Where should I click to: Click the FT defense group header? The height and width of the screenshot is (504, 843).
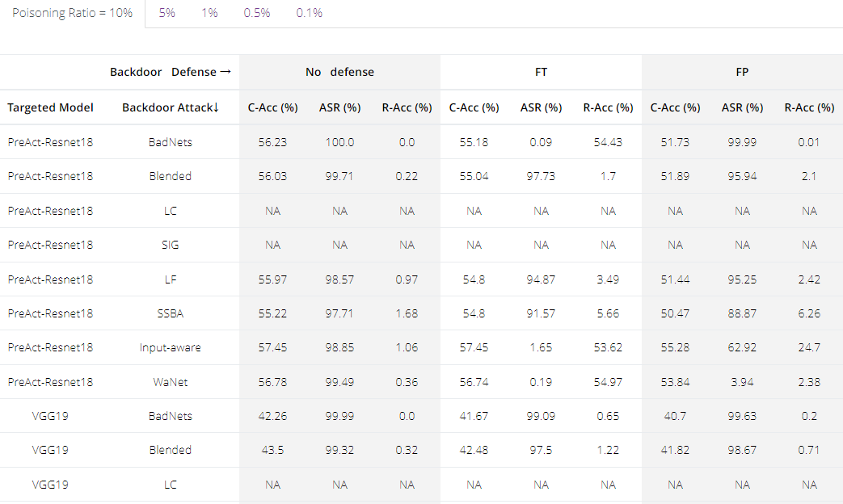pos(541,72)
